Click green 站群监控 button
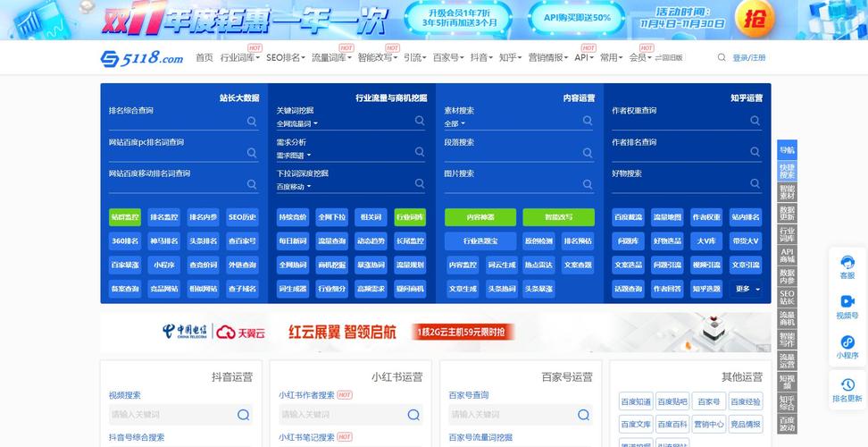 [x=124, y=217]
